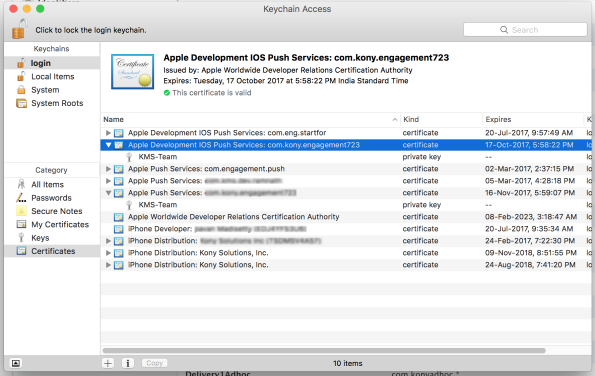Click expiry date 08-Feb-2023, 3:18:47 AM

pyautogui.click(x=531, y=217)
